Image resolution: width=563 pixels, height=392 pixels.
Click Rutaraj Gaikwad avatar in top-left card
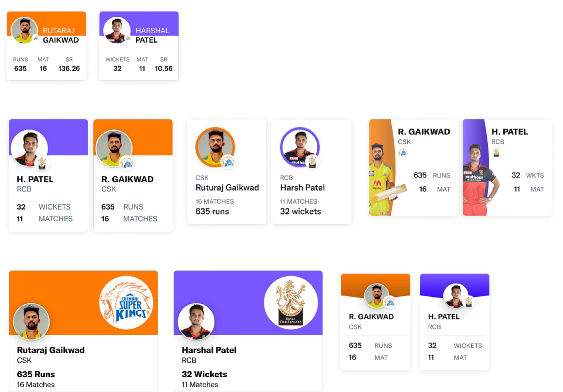(24, 31)
